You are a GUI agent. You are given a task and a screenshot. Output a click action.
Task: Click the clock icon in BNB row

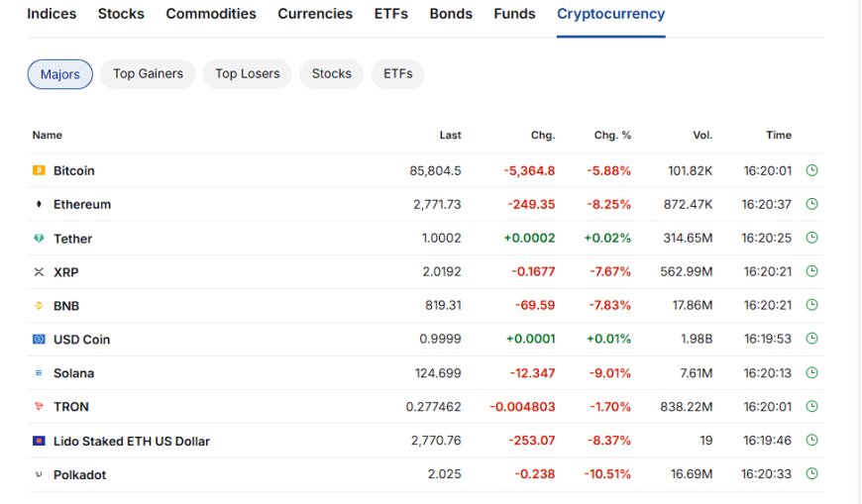(812, 305)
